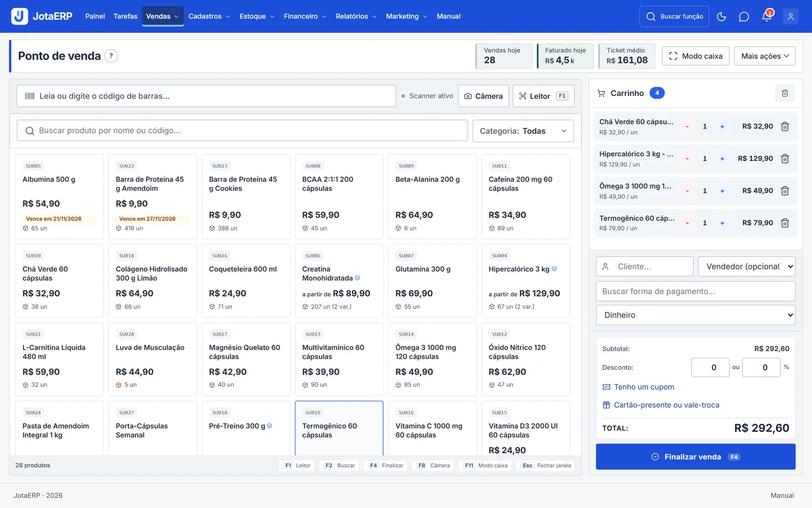Increase Chá Verde quantity with plus
Image resolution: width=812 pixels, height=508 pixels.
722,126
